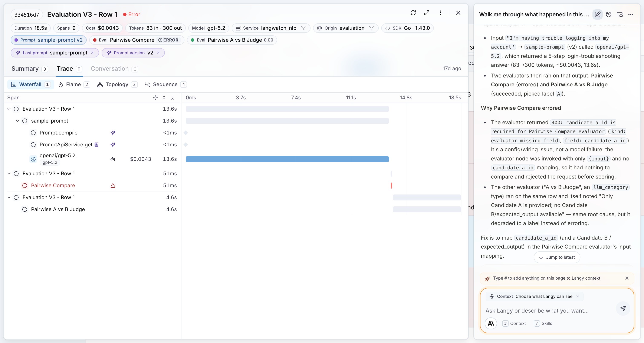The height and width of the screenshot is (343, 644).
Task: Click the Anthropic model selector icon
Action: 491,323
